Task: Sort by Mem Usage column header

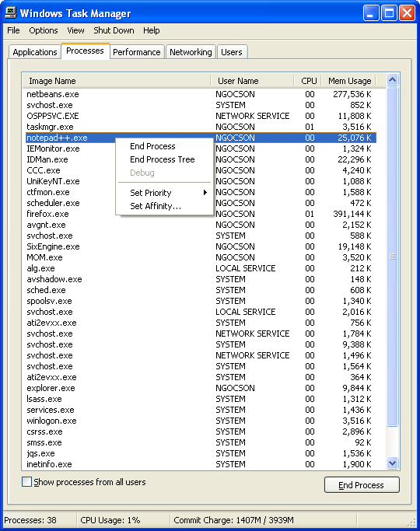Action: (349, 81)
